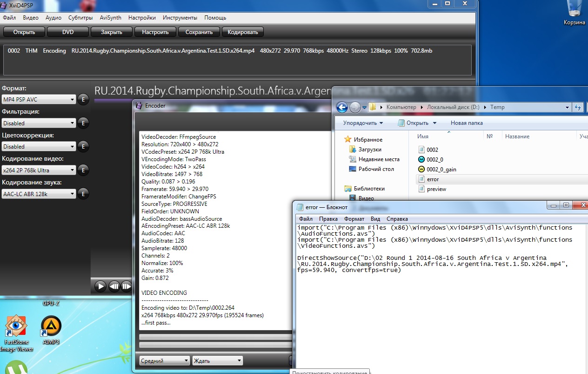588x374 pixels.
Task: Open the Файл menu in Notepad
Action: coord(306,219)
